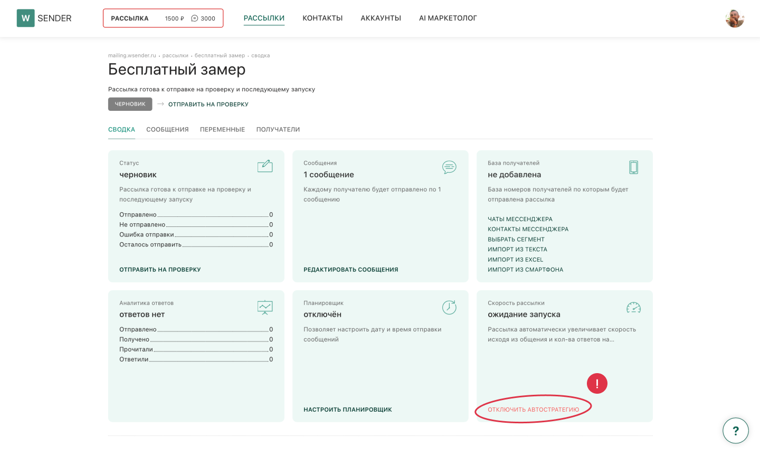Open the Контакты navigation item
Viewport: 760px width, 456px height.
[x=322, y=18]
